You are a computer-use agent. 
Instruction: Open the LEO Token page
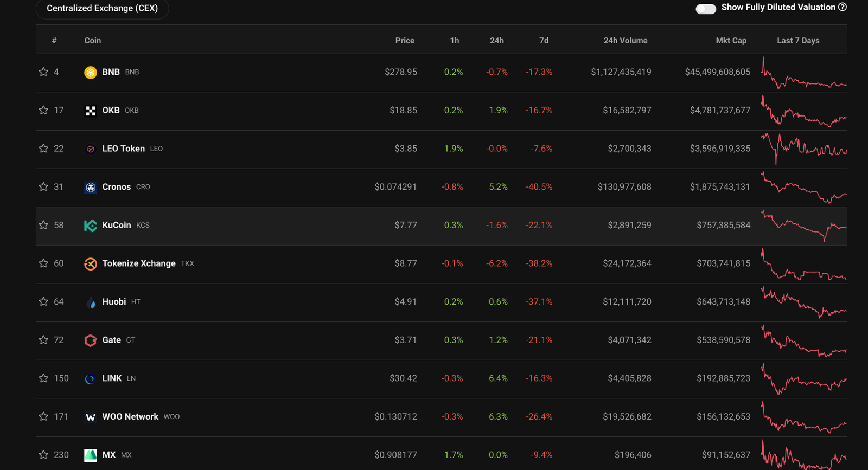(124, 149)
